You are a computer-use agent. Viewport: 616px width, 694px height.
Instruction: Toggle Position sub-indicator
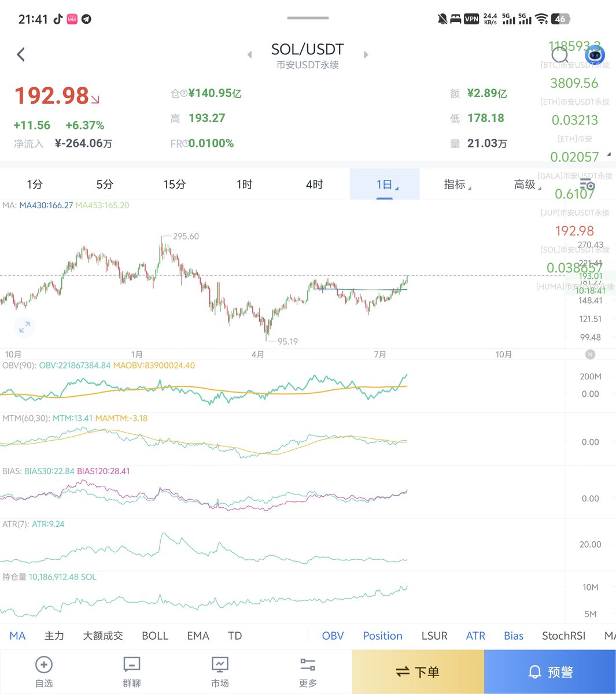point(382,636)
